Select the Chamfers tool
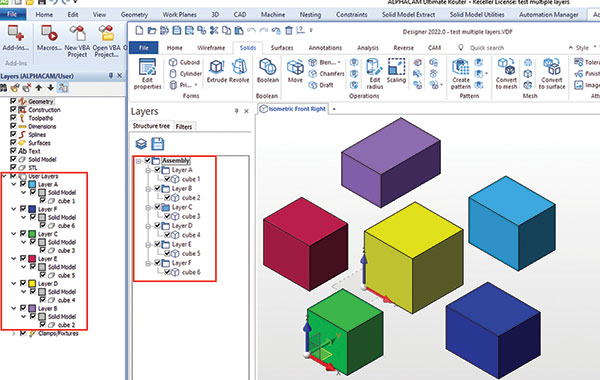Viewport: 600px width, 380px height. point(326,73)
